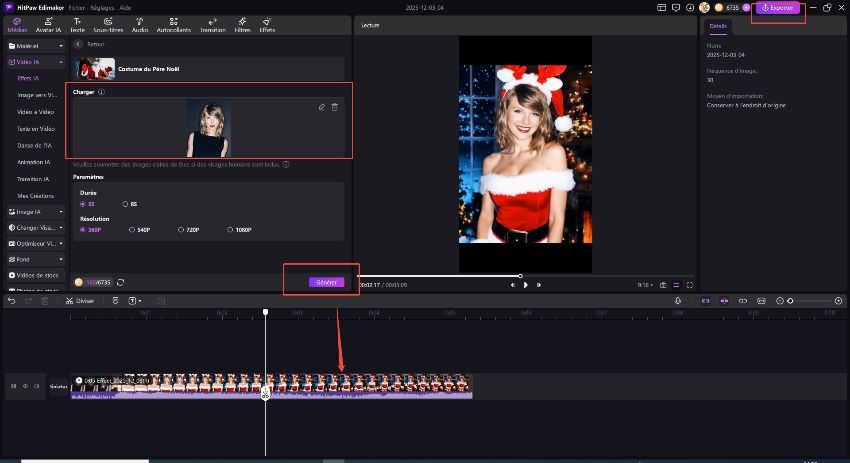
Task: Expand the Matériel section
Action: coord(36,46)
